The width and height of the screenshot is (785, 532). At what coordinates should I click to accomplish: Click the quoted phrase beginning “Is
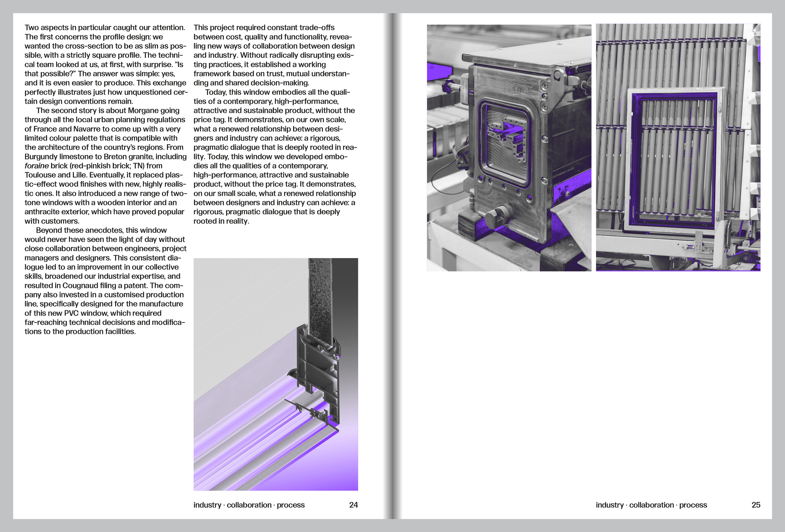click(x=180, y=65)
